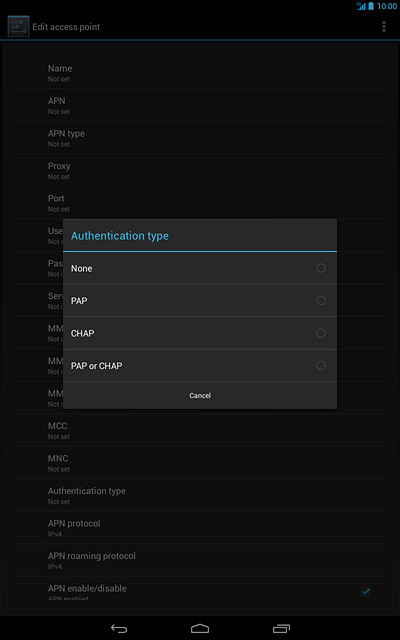Tap the Name preference entry
The image size is (400, 640).
tap(200, 73)
